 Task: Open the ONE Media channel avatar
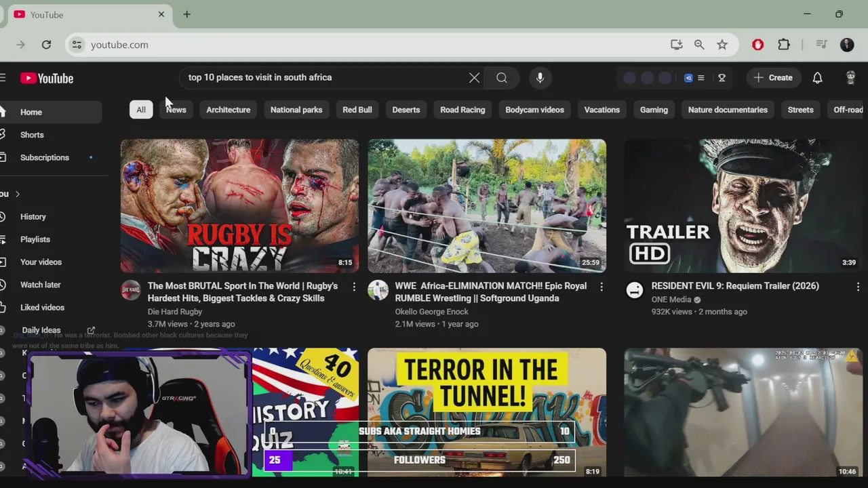click(635, 290)
